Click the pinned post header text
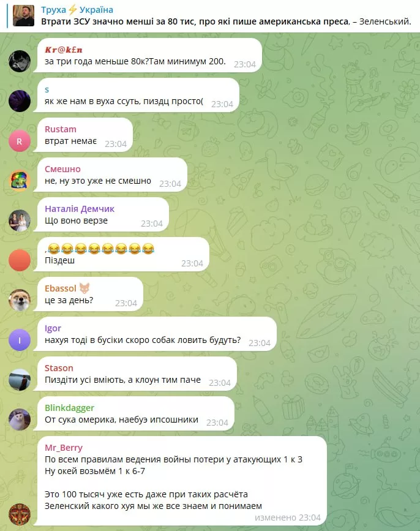 coord(226,21)
